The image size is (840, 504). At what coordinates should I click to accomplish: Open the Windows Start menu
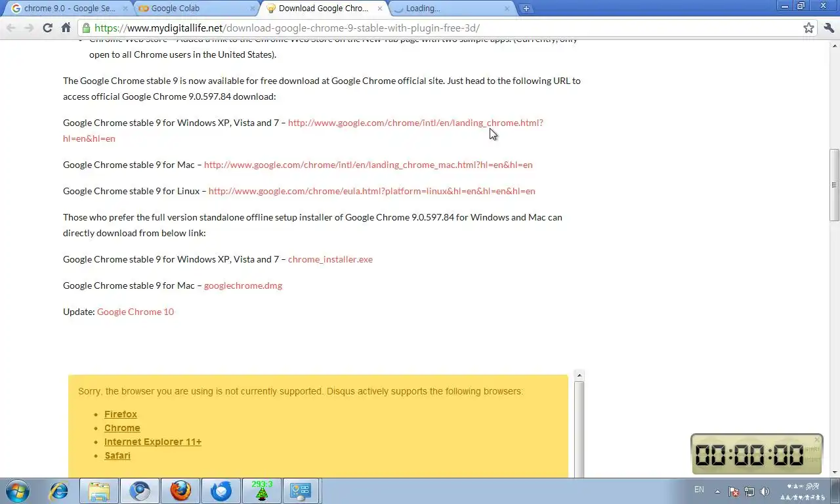(x=16, y=491)
